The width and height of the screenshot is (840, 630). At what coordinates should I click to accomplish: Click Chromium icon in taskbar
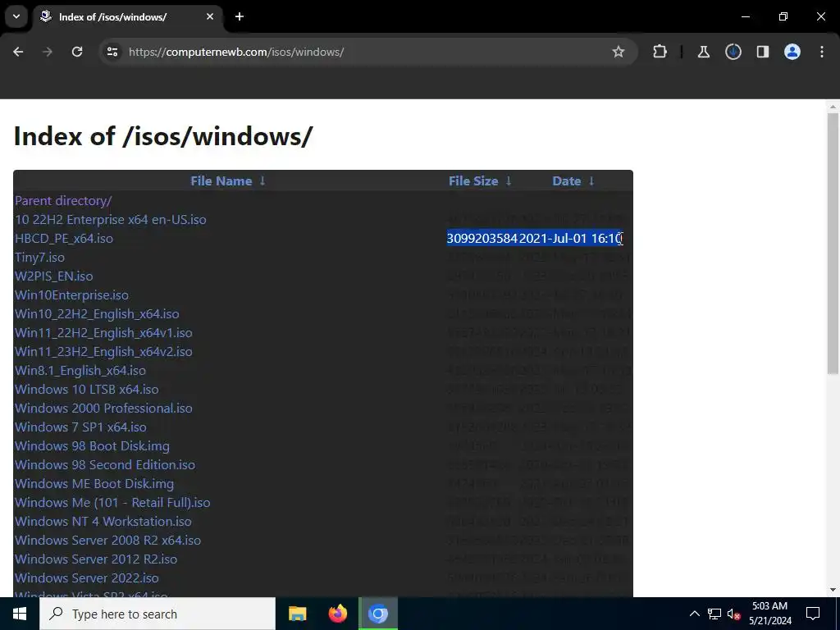(x=378, y=614)
